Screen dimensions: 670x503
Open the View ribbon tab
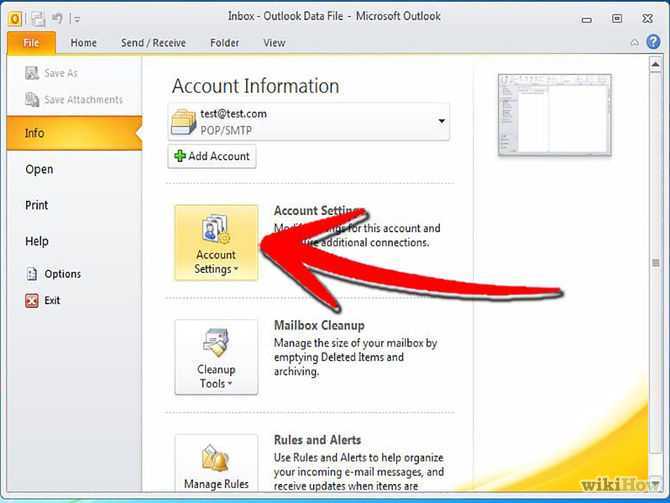274,43
